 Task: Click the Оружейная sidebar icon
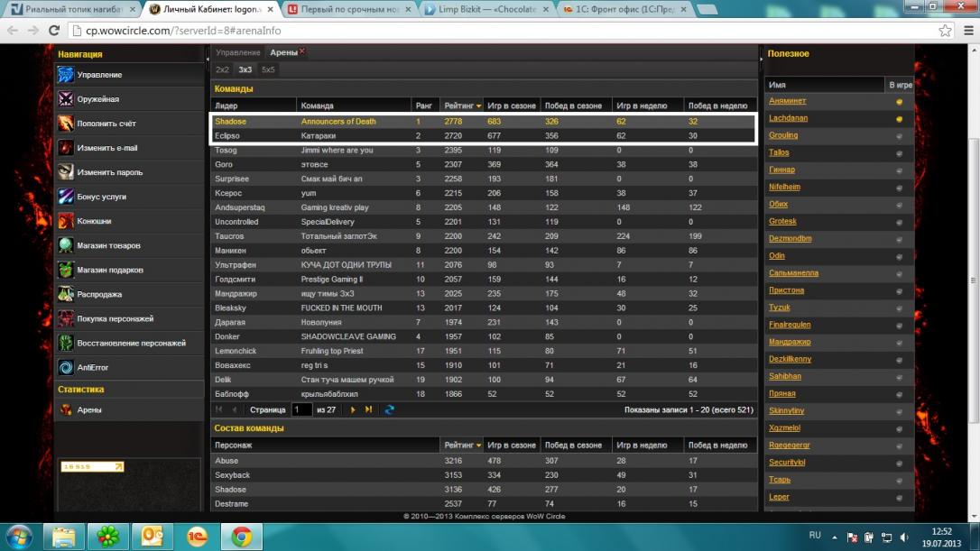tap(66, 99)
